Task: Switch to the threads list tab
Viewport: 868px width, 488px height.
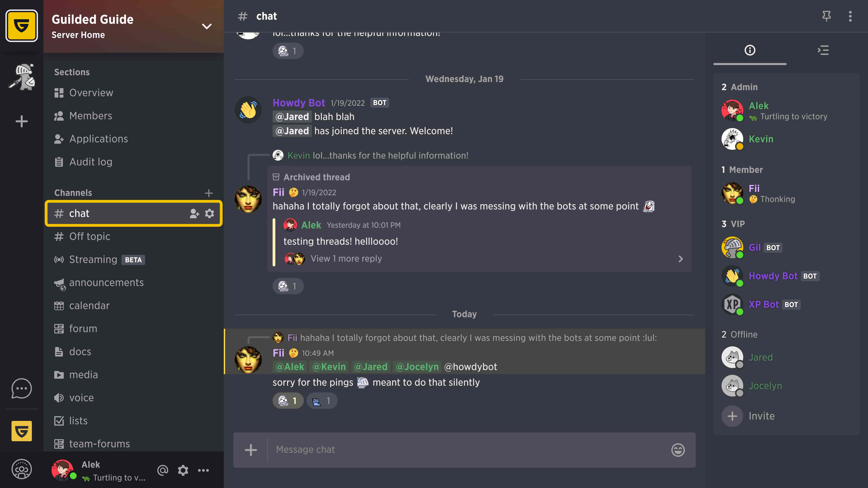Action: click(823, 50)
